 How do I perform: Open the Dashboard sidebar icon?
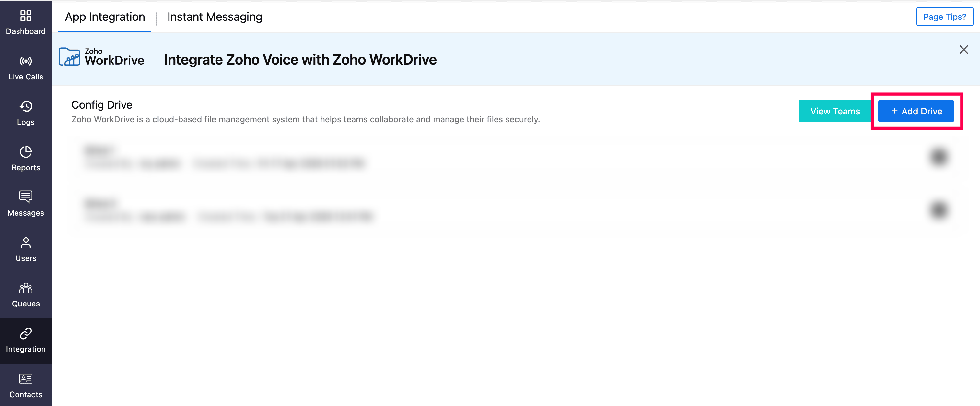(26, 16)
